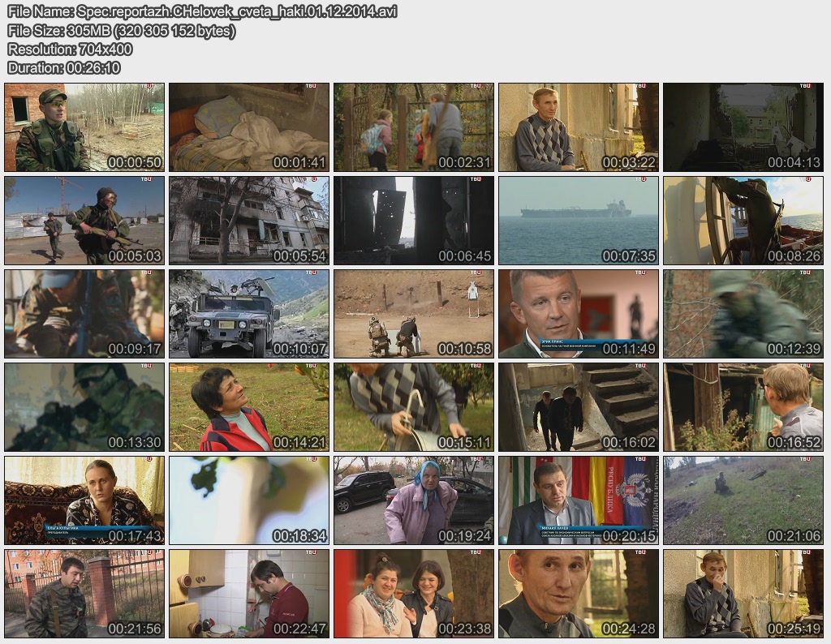Open the thumbnail with flags at 00:20:15
Image resolution: width=831 pixels, height=644 pixels.
click(x=578, y=500)
